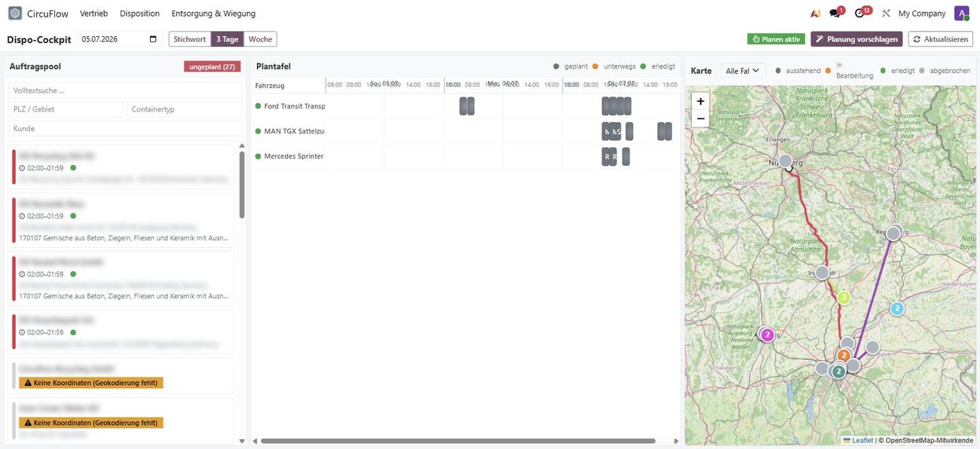Open the AI assistant icon
This screenshot has width=980, height=449.
pos(815,14)
